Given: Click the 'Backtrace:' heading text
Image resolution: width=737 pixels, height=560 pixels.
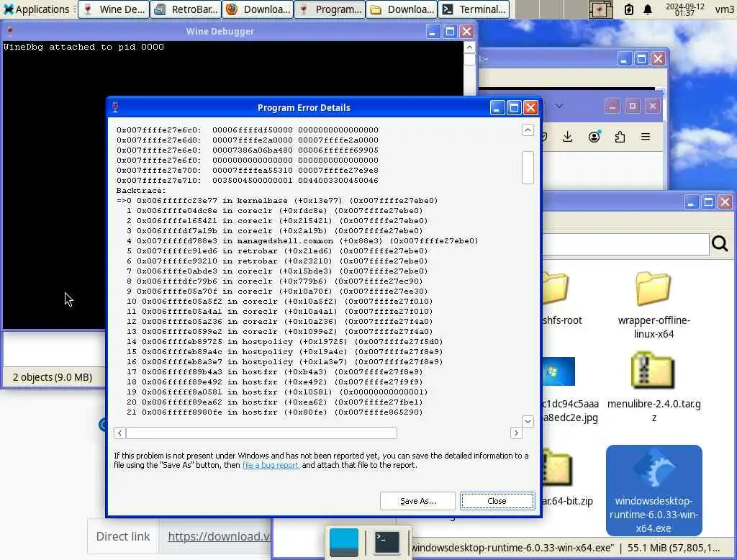Looking at the screenshot, I should (141, 191).
